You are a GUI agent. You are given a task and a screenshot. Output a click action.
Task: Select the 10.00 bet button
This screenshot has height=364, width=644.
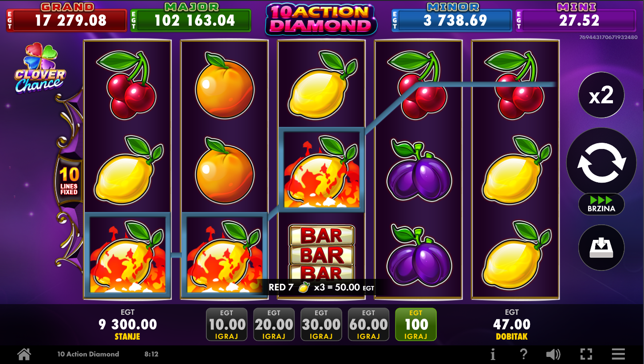pos(227,325)
